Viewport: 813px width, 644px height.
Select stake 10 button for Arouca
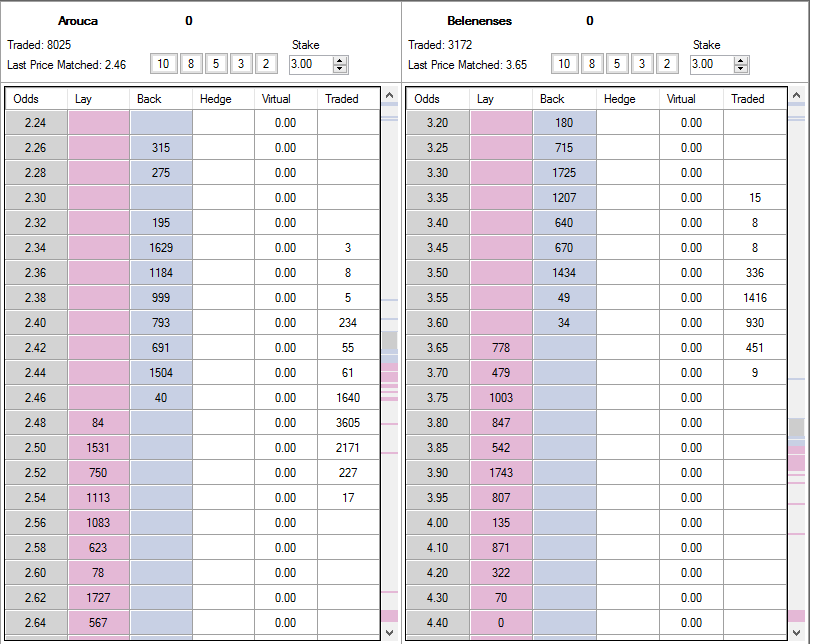(x=163, y=64)
